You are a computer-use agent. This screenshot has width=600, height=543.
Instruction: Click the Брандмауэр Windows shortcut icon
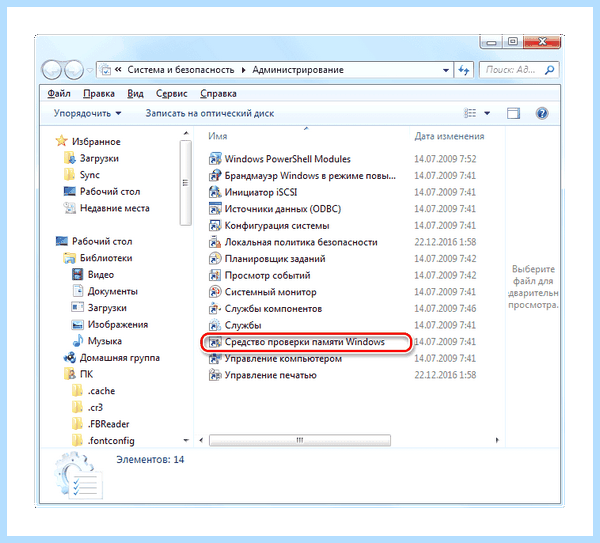(215, 176)
